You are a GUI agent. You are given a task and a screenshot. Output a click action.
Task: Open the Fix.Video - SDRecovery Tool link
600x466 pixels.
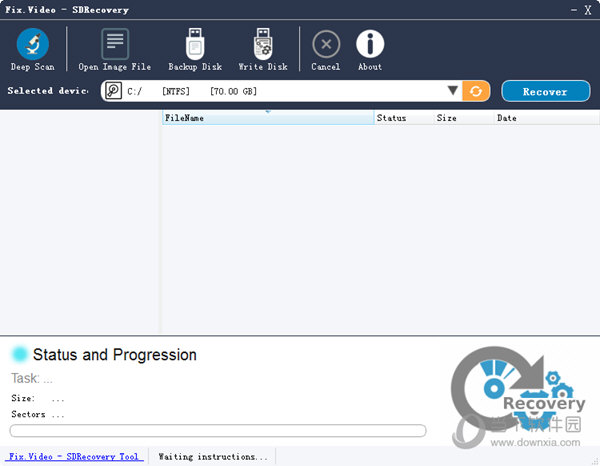tap(74, 456)
